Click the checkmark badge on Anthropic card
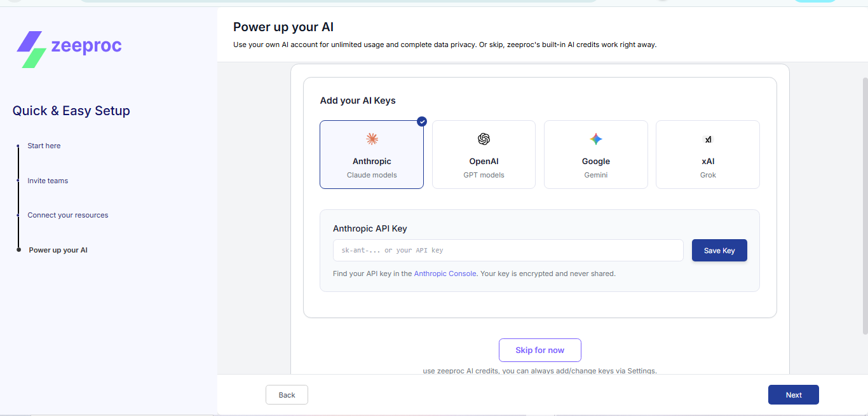The height and width of the screenshot is (416, 868). 422,121
